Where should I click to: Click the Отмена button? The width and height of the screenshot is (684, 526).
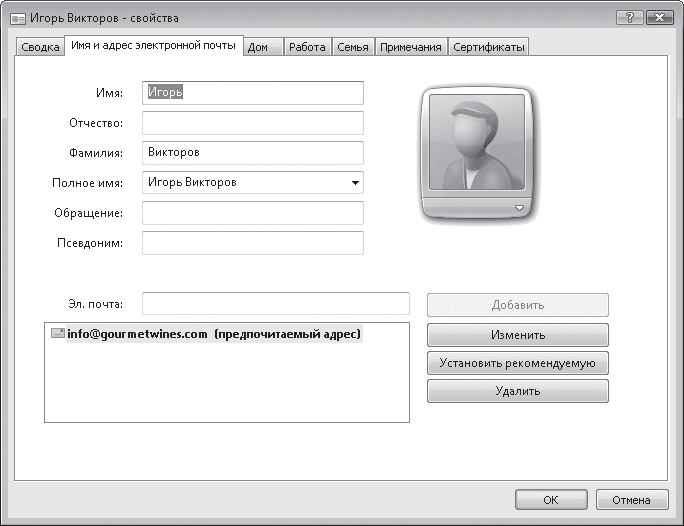click(x=631, y=500)
